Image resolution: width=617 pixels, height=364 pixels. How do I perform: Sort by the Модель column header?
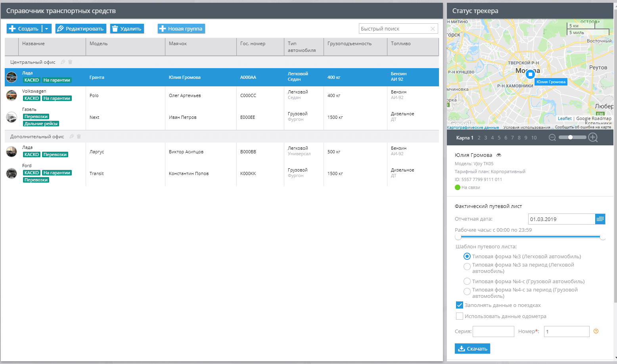125,47
